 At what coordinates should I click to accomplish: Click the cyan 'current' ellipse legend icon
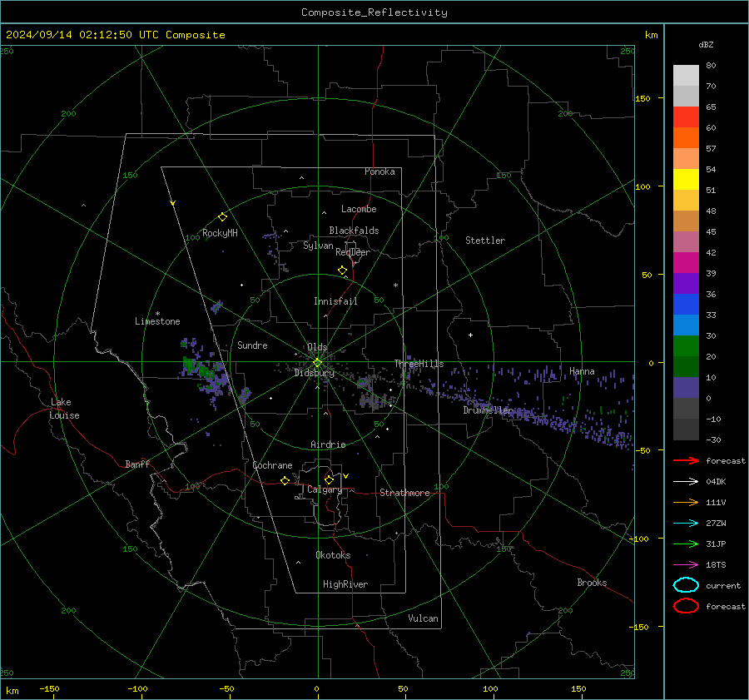(686, 585)
